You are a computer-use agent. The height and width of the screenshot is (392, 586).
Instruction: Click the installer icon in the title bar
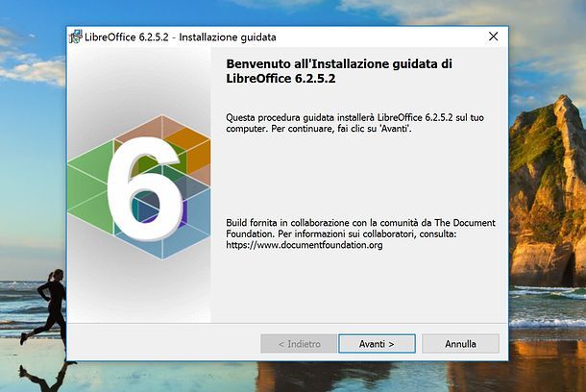click(x=76, y=37)
